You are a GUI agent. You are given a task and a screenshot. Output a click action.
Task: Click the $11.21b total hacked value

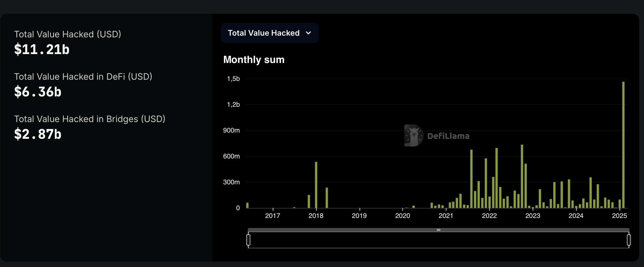pos(42,50)
